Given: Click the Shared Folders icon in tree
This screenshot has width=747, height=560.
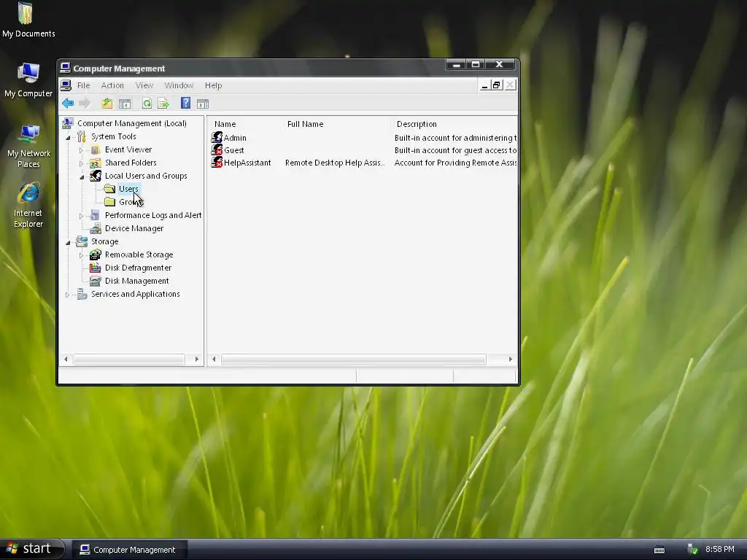Looking at the screenshot, I should [96, 163].
